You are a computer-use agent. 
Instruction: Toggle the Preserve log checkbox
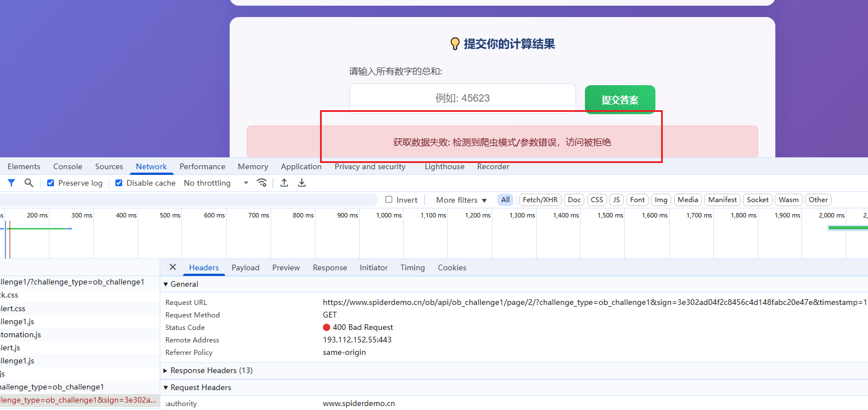coord(51,183)
